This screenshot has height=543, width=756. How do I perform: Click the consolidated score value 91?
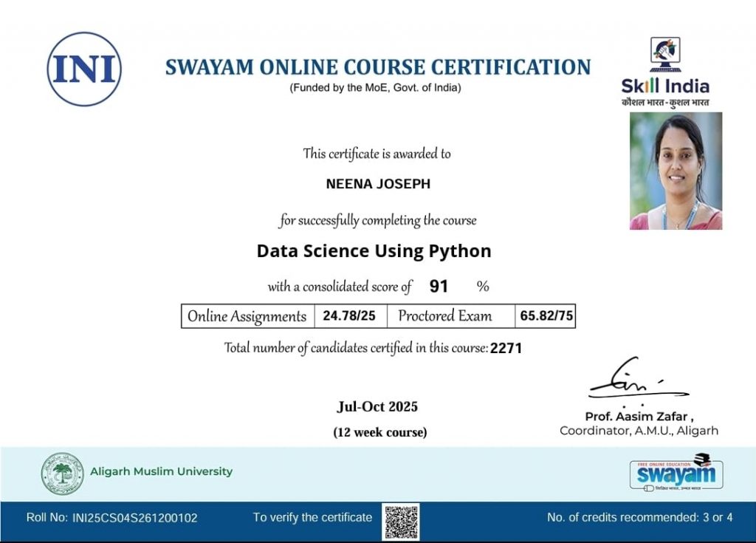[x=439, y=287]
